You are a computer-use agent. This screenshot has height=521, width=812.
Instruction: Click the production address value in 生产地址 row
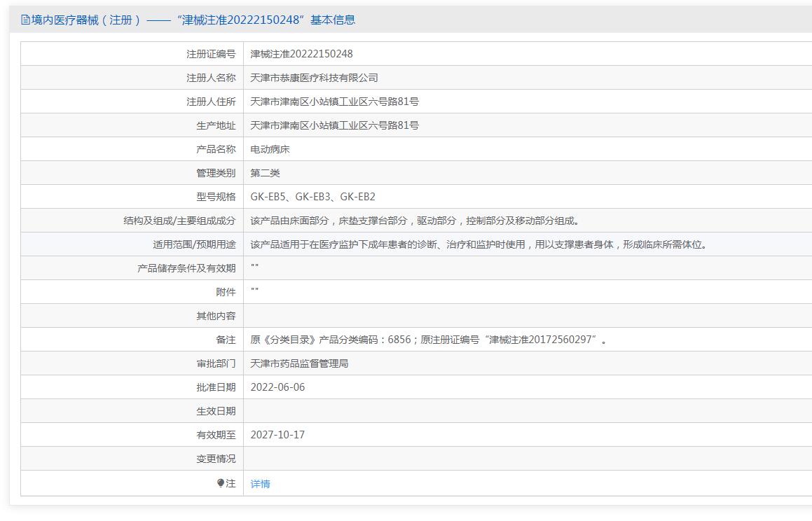334,125
